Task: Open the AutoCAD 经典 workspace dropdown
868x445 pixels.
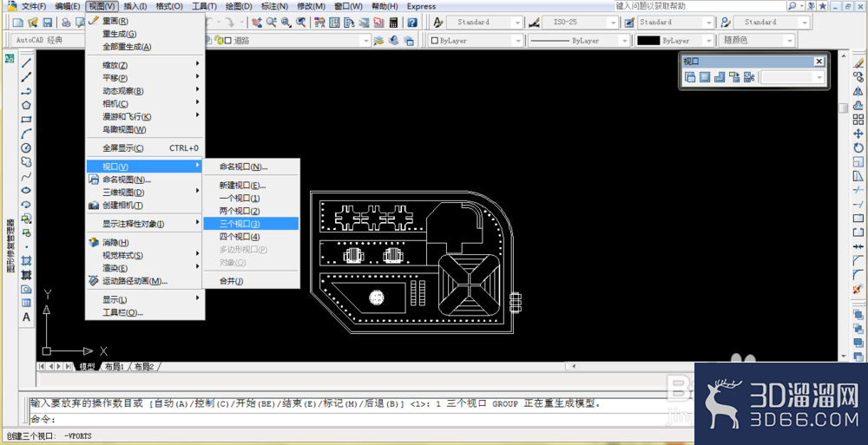Action: click(x=49, y=40)
